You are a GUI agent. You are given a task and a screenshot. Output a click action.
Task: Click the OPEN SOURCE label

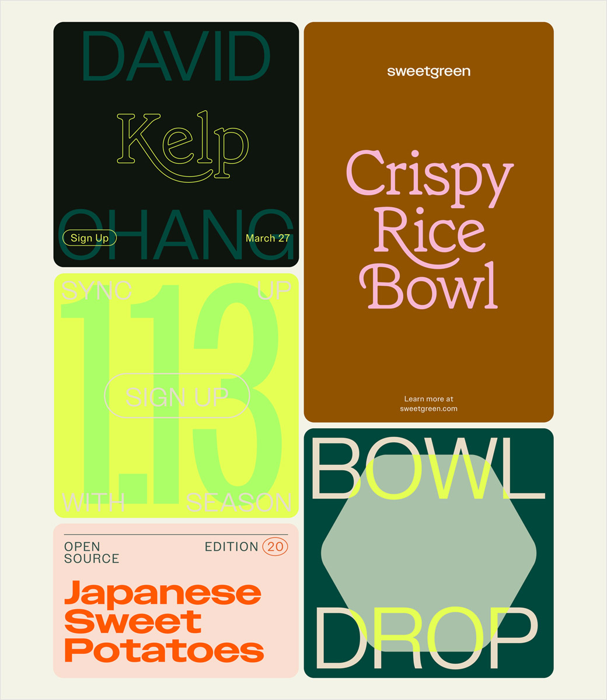(x=92, y=552)
